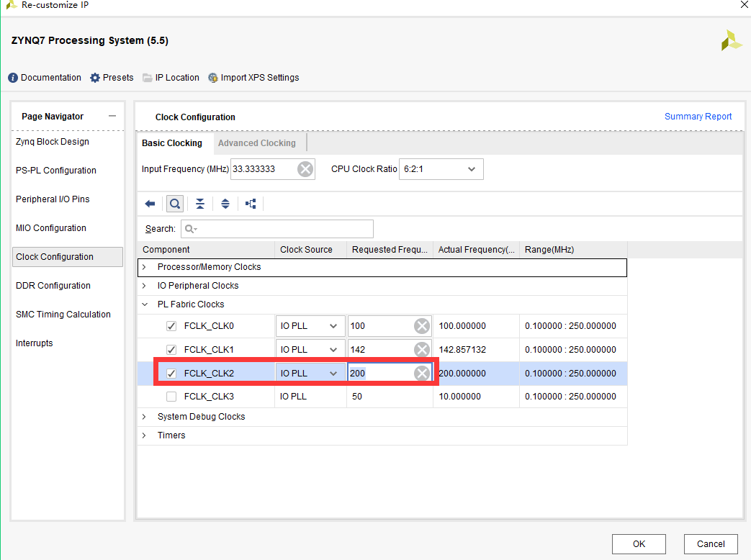Open Interrupts page
751x560 pixels.
[35, 343]
